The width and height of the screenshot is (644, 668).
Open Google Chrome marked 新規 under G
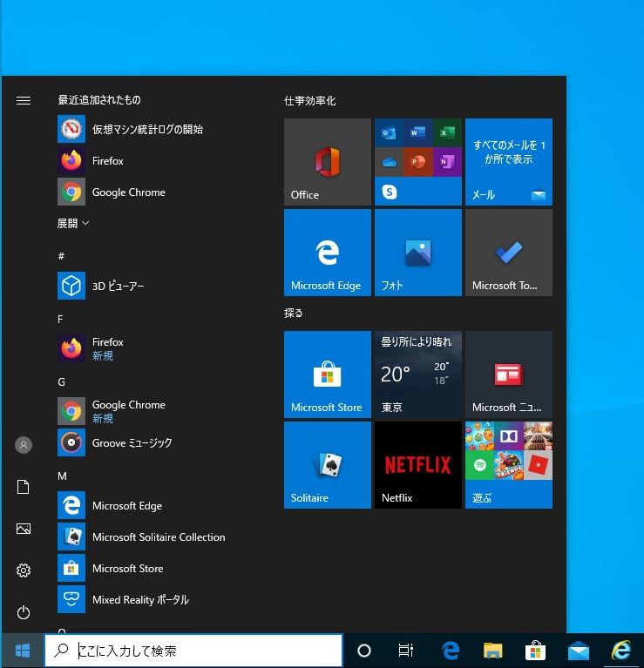[147, 411]
